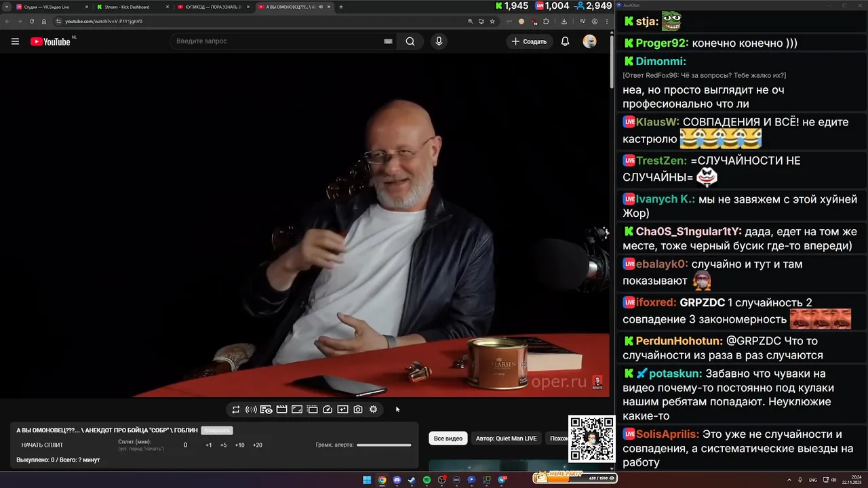Image resolution: width=868 pixels, height=488 pixels.
Task: Open the on-screen keyboard in search box
Action: [x=388, y=41]
